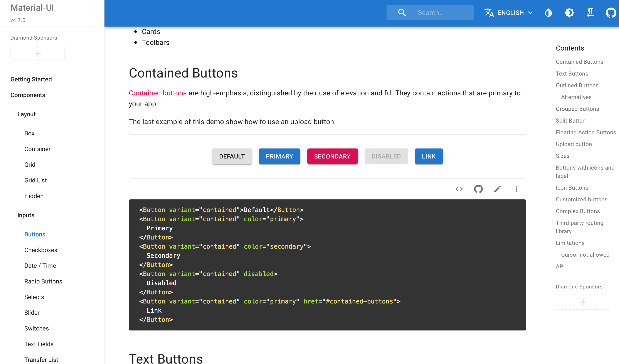This screenshot has width=619, height=364.
Task: Follow the red Contained buttons link
Action: click(x=158, y=93)
